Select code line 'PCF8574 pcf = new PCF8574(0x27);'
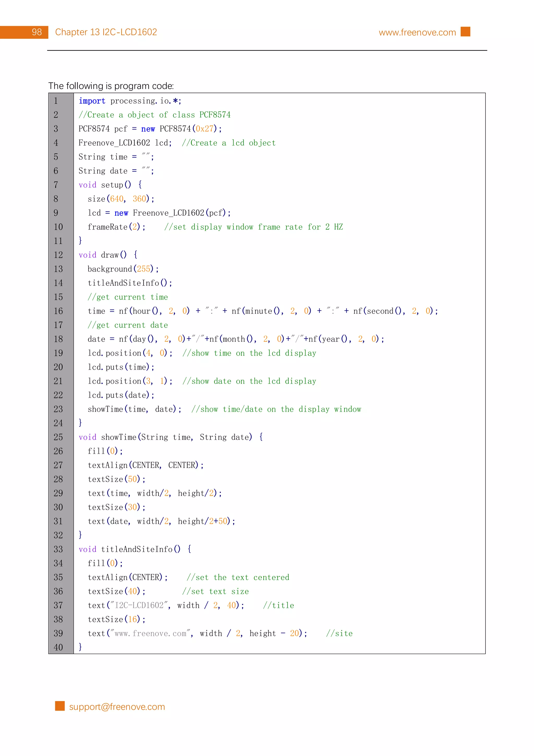534x756 pixels. [150, 129]
